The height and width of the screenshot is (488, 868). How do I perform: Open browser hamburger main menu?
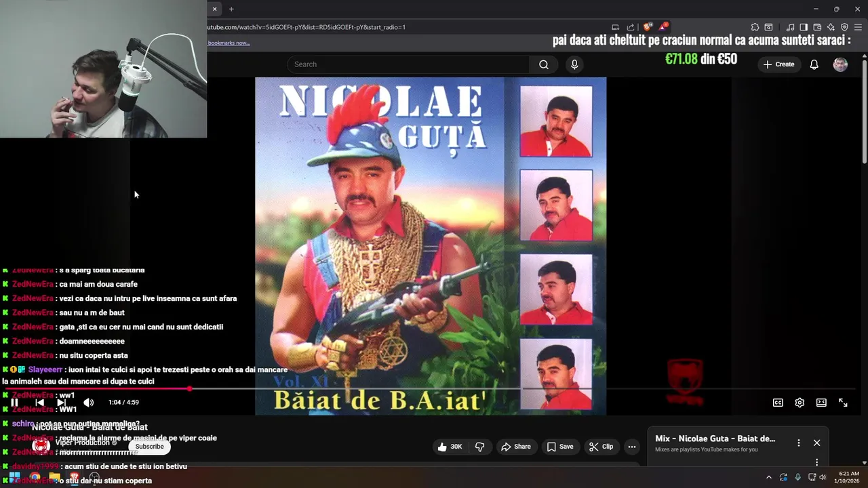pyautogui.click(x=859, y=27)
